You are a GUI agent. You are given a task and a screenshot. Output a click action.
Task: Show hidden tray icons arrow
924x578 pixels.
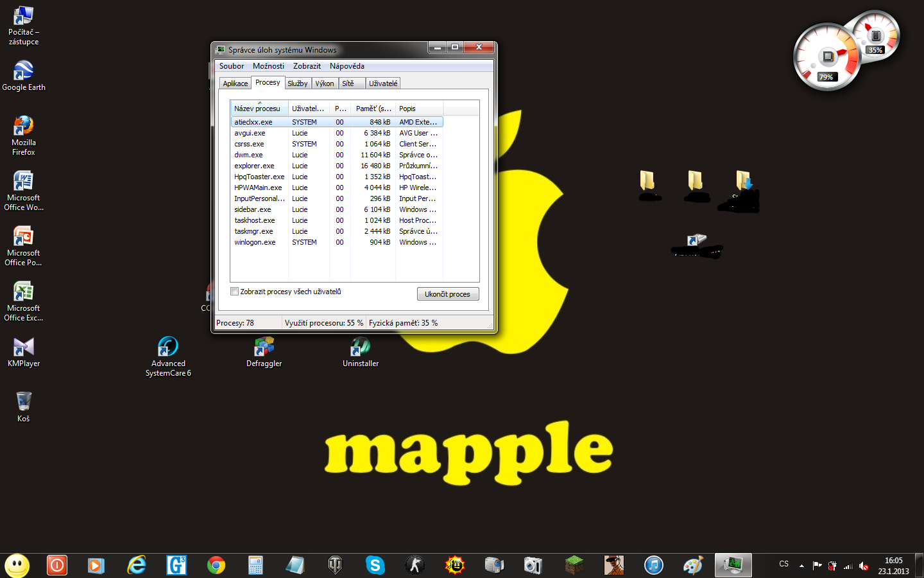pyautogui.click(x=801, y=566)
